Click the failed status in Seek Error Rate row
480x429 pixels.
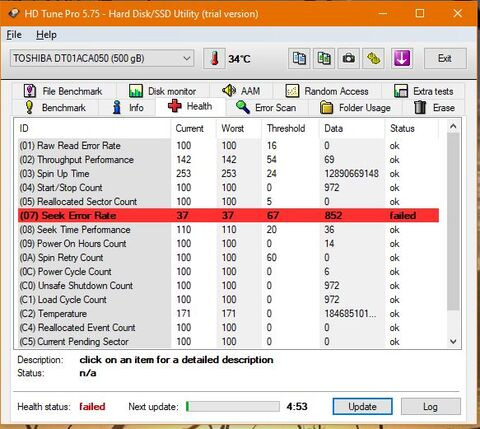[403, 216]
